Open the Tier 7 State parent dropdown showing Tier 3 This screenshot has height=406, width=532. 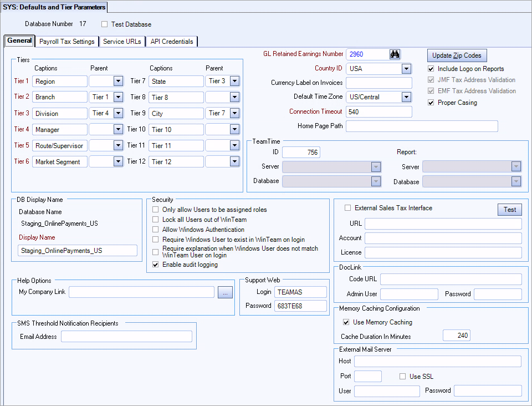(x=235, y=81)
